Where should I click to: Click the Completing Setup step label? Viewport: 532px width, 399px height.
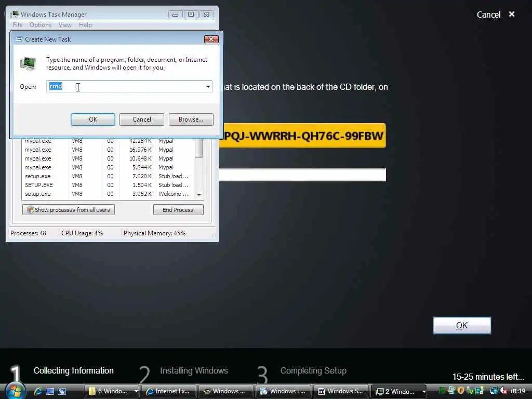tap(313, 370)
